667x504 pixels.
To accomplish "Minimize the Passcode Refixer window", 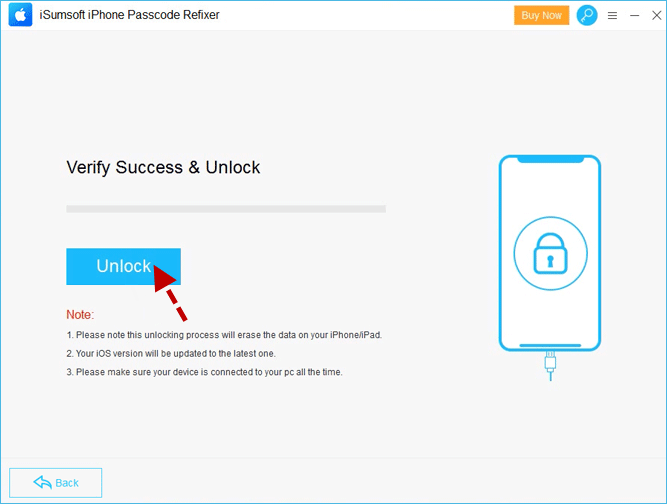I will [635, 16].
